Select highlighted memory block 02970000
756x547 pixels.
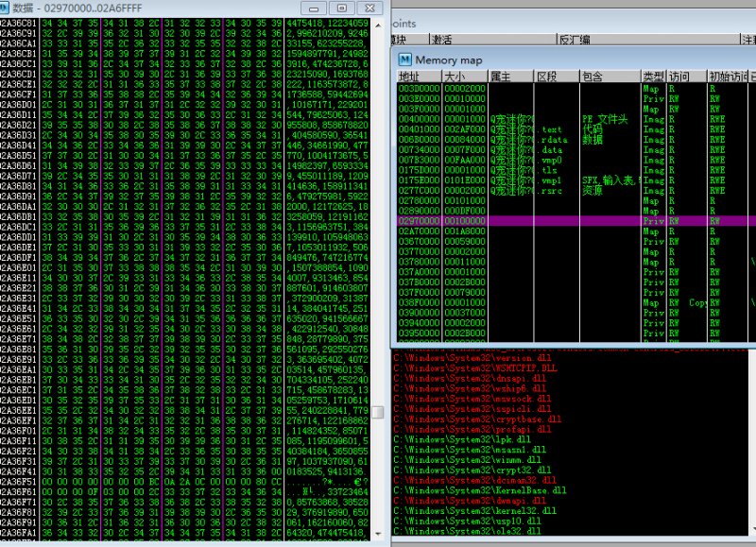point(576,221)
